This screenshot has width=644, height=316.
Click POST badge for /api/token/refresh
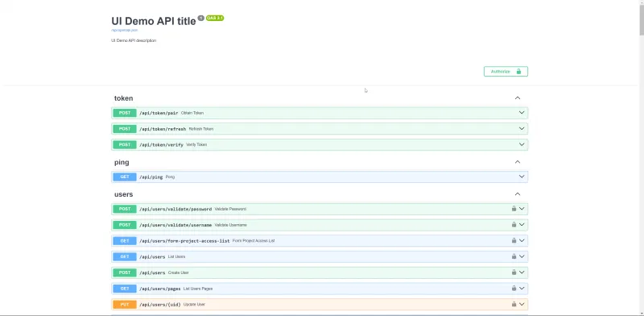click(125, 129)
